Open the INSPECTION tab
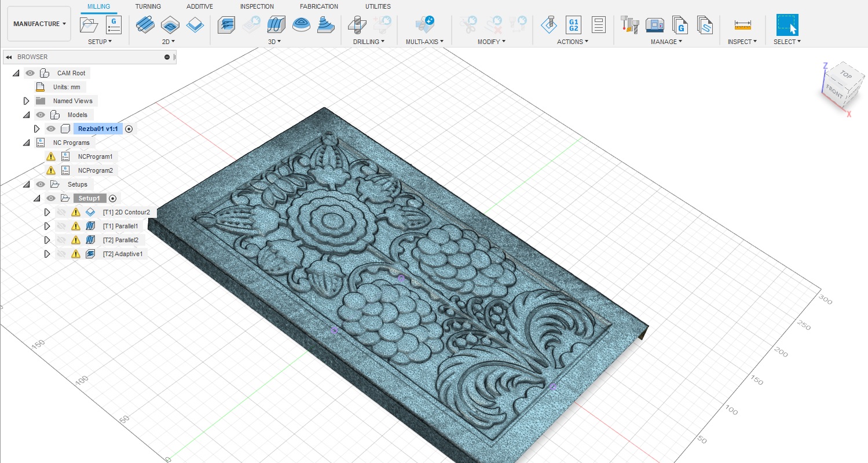 pos(257,6)
